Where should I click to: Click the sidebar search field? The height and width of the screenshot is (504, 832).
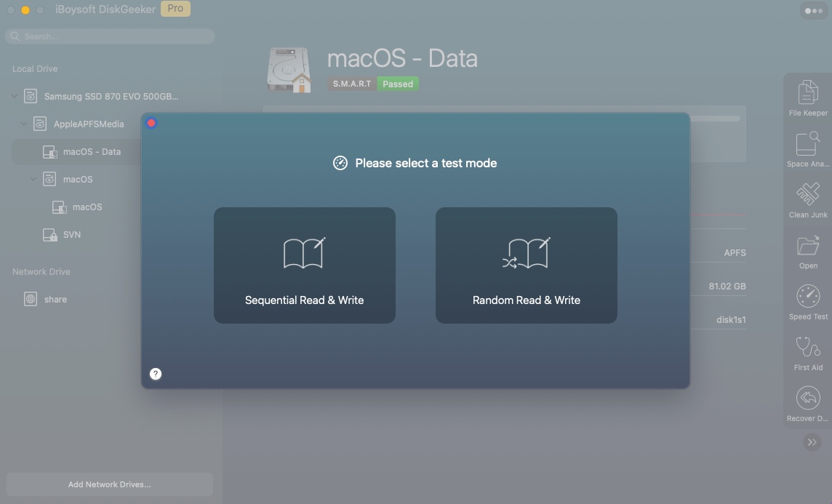coord(110,36)
